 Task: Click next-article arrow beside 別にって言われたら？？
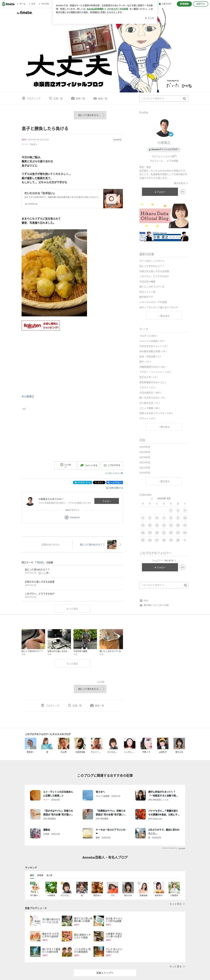(120, 544)
